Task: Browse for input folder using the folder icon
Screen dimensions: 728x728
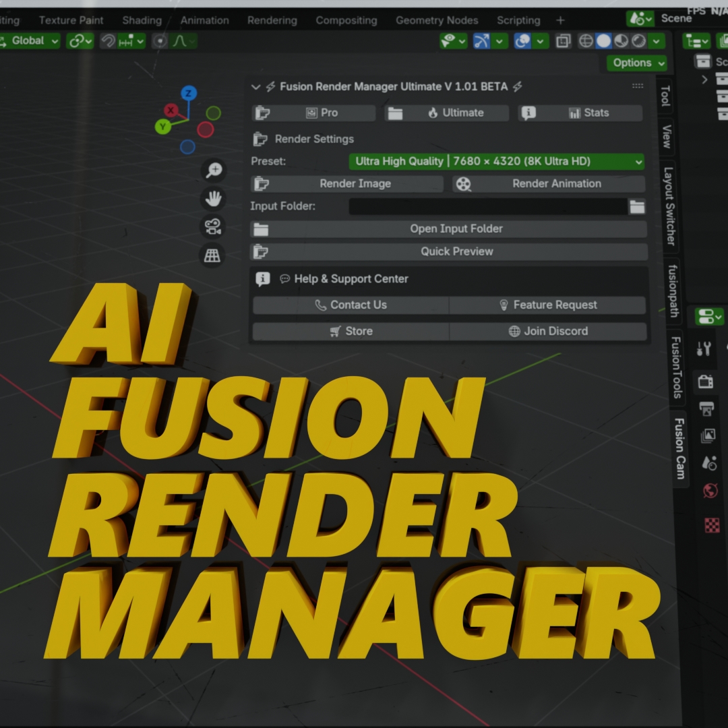Action: [637, 206]
